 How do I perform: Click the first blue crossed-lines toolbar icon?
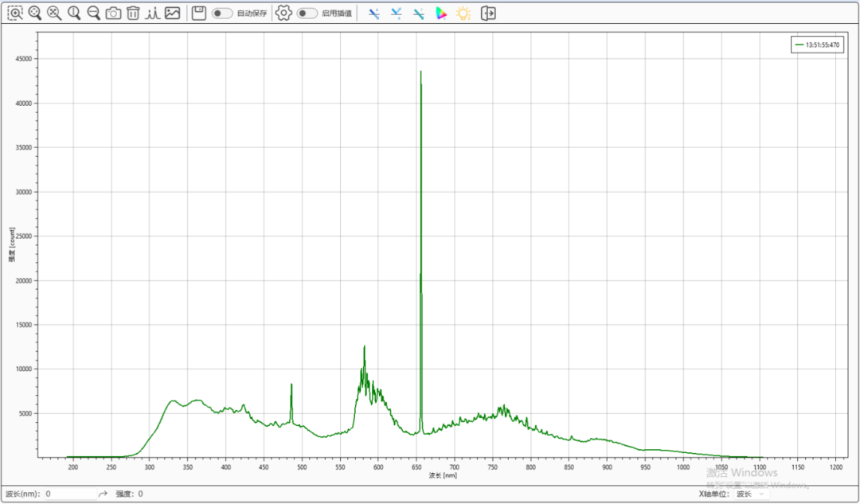click(x=373, y=14)
